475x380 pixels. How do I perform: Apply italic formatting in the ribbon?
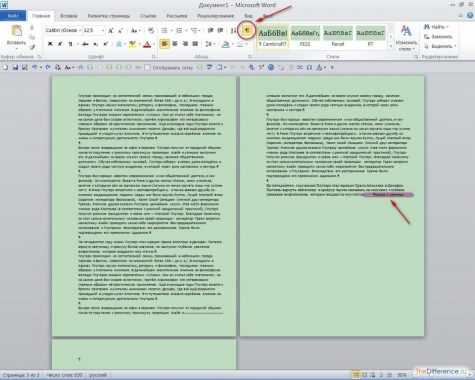[x=60, y=44]
